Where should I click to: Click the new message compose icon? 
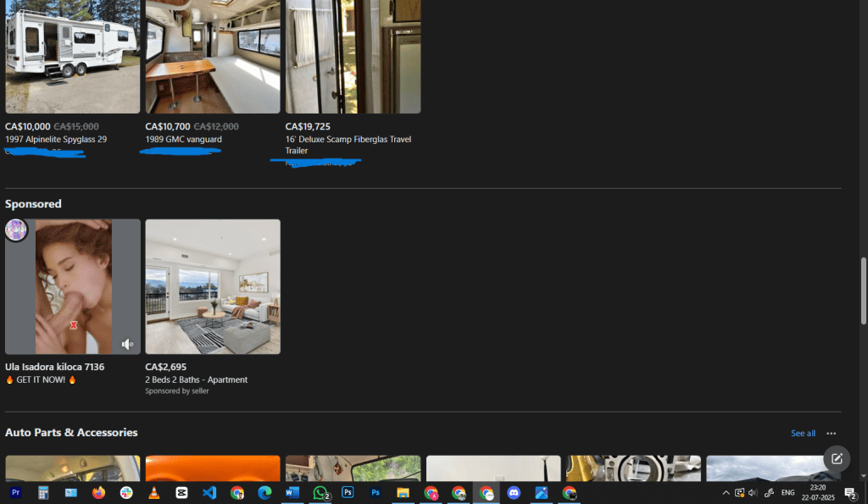pyautogui.click(x=837, y=458)
